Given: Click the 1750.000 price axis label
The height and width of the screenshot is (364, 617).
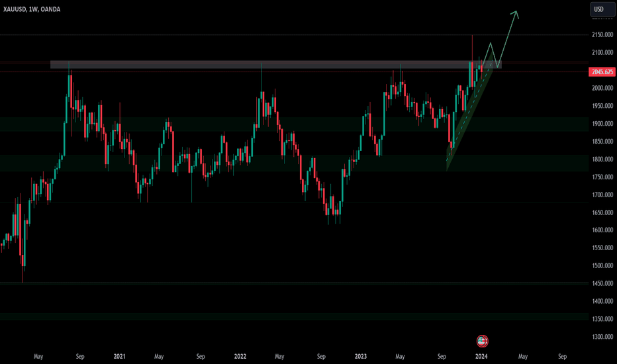Looking at the screenshot, I should coord(602,177).
